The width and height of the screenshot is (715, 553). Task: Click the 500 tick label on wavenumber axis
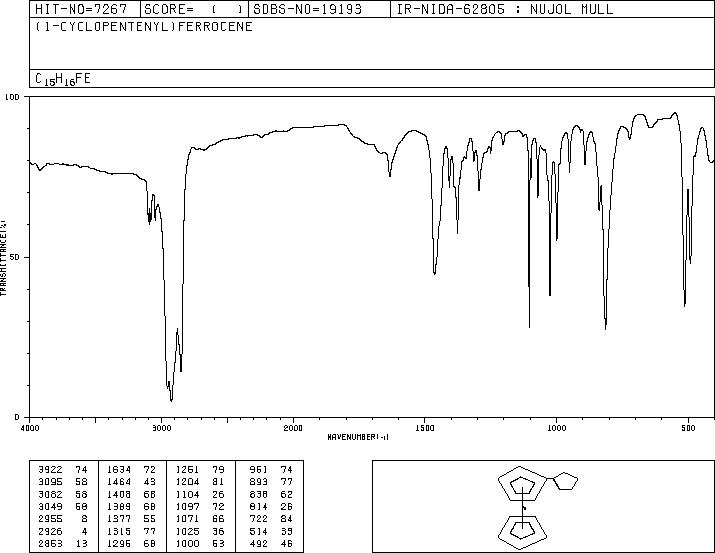coord(688,428)
